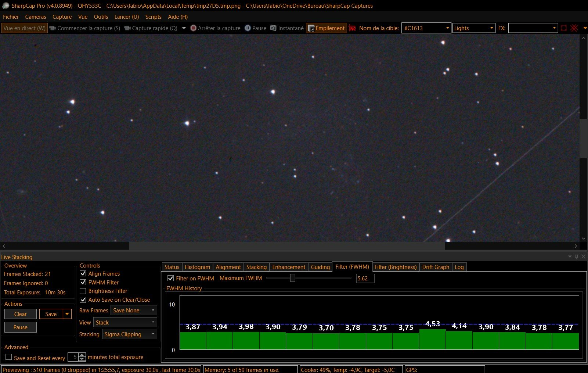Click the Capture rapide icon

[x=127, y=28]
